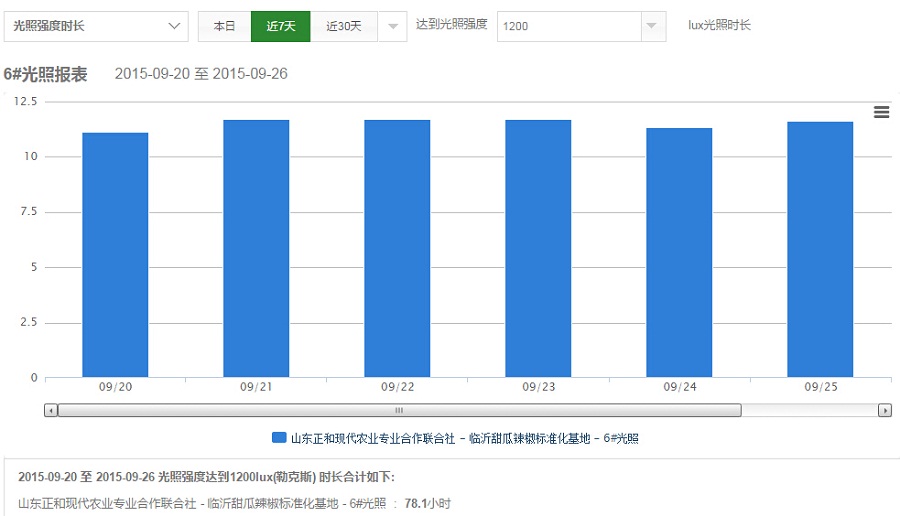Select the 09/25 data bar
The width and height of the screenshot is (900, 516).
tap(820, 249)
